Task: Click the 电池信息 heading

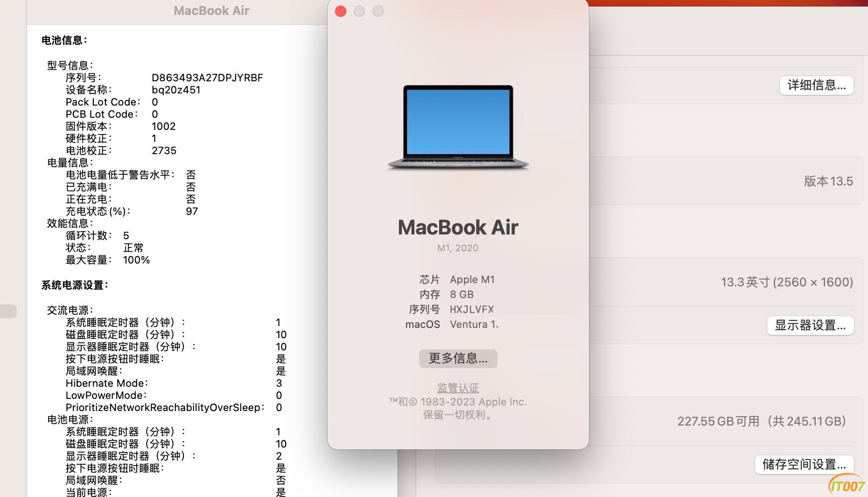Action: [x=64, y=40]
